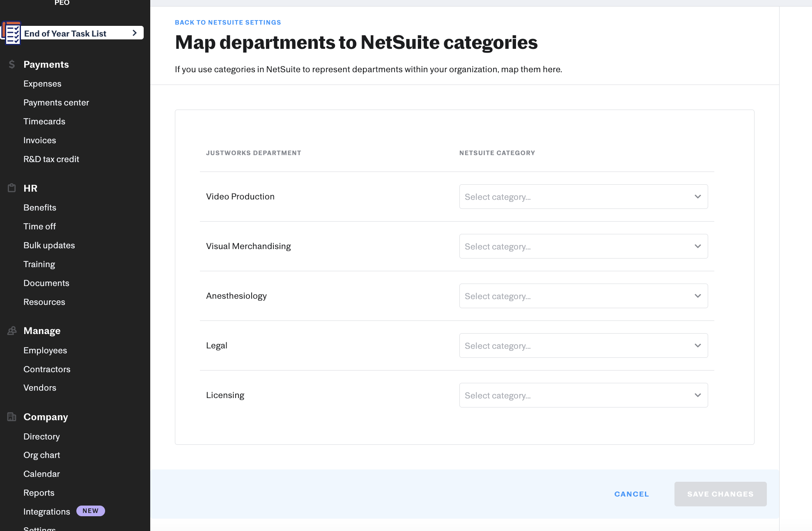This screenshot has height=531, width=812.
Task: Navigate to the Org chart page
Action: coord(41,455)
